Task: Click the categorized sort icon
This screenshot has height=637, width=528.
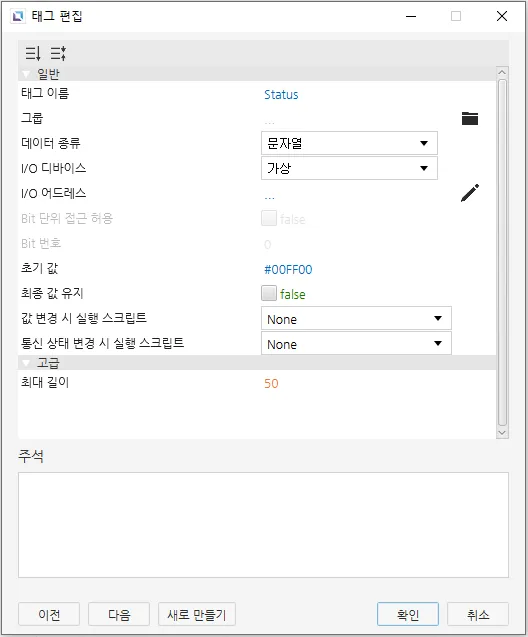Action: [x=32, y=53]
